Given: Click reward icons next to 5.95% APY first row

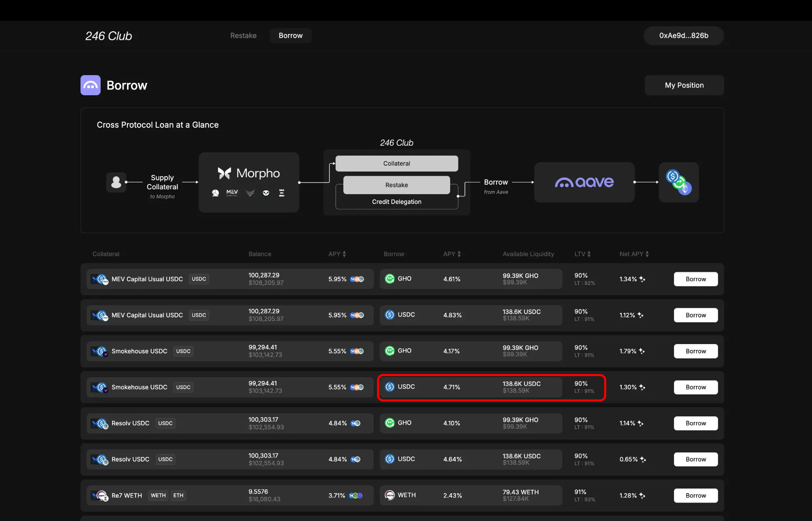Looking at the screenshot, I should click(x=357, y=279).
